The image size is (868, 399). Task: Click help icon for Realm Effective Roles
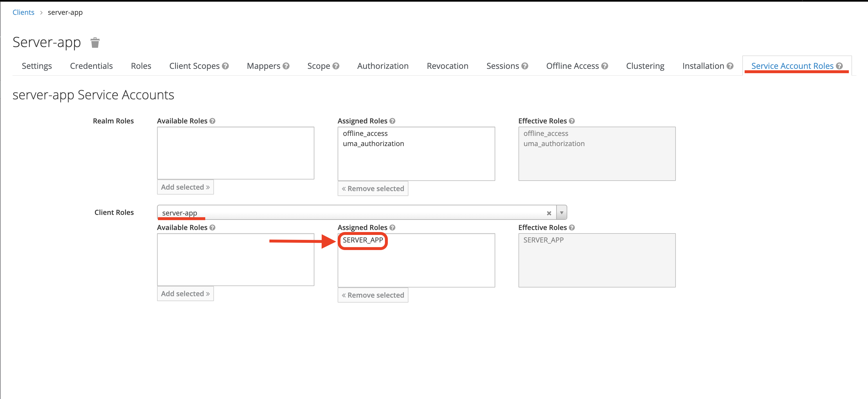click(x=572, y=121)
